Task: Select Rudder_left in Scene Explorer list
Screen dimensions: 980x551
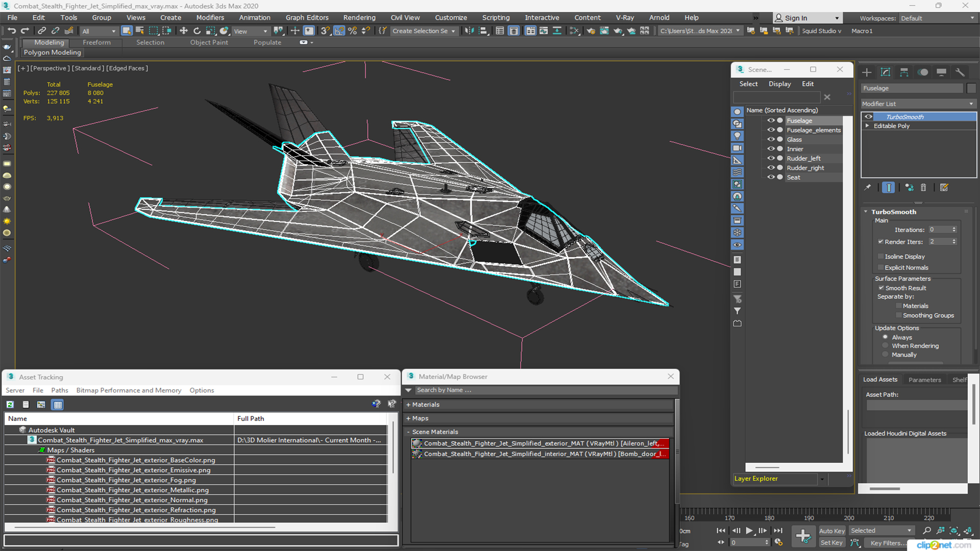Action: click(x=803, y=158)
